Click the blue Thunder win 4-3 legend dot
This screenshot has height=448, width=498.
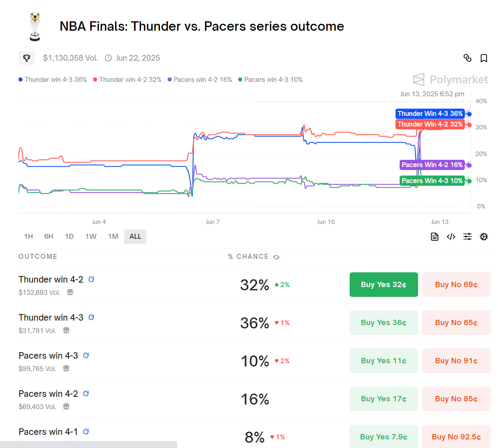(x=20, y=80)
